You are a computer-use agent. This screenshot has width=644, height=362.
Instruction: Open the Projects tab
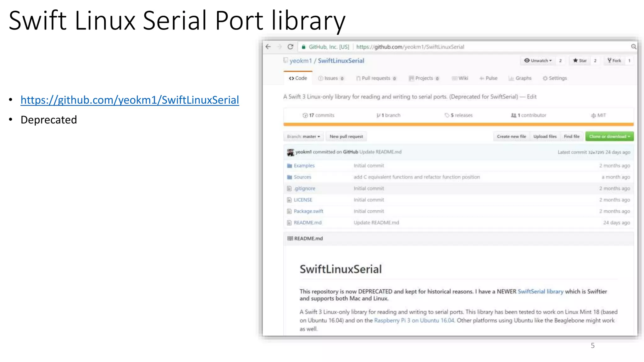click(x=424, y=78)
